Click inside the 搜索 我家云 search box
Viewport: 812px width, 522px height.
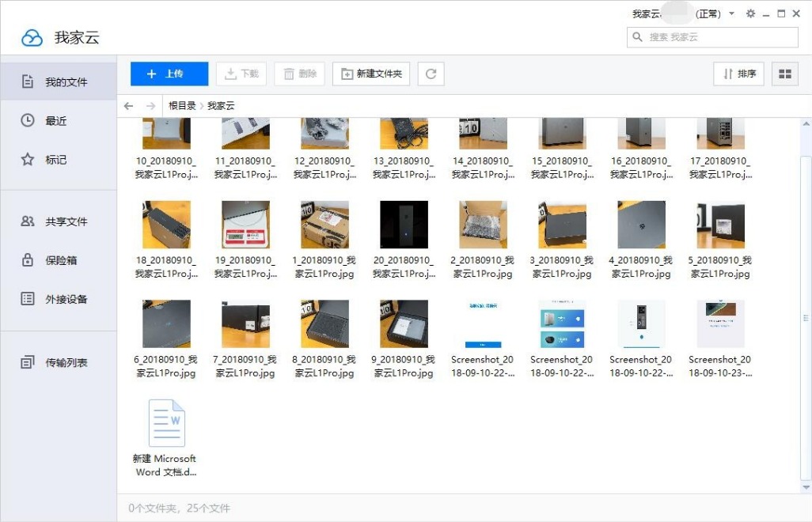click(x=711, y=36)
